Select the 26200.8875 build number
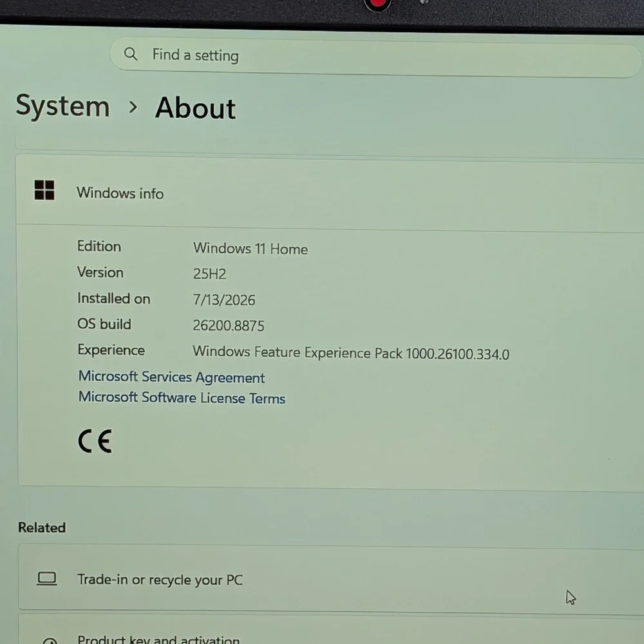This screenshot has height=644, width=644. [229, 326]
